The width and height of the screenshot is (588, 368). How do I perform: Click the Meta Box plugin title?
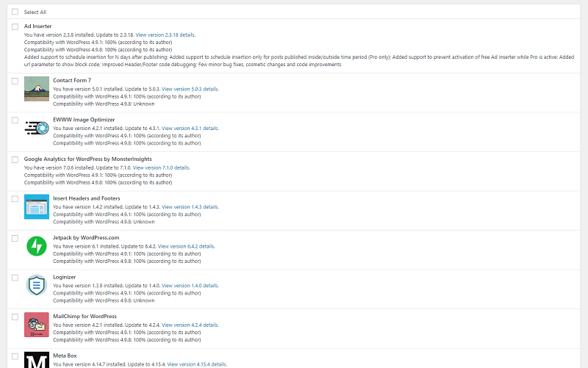65,356
